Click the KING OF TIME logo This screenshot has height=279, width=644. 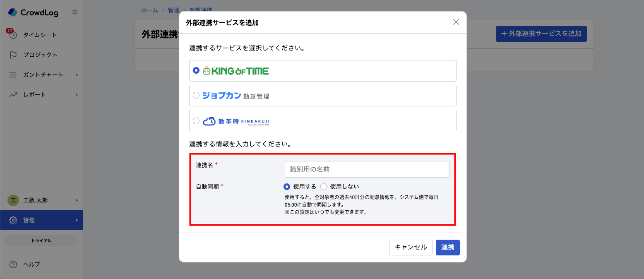(x=235, y=71)
